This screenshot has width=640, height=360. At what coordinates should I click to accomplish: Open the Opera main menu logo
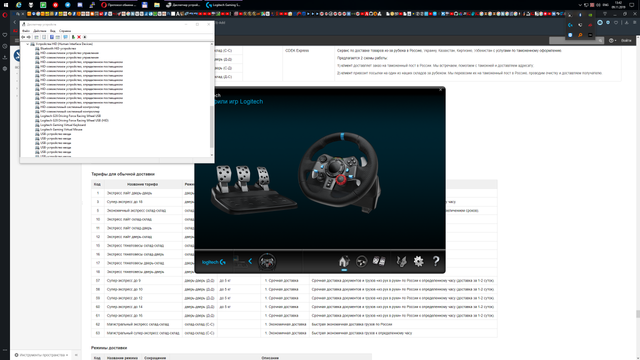5,15
